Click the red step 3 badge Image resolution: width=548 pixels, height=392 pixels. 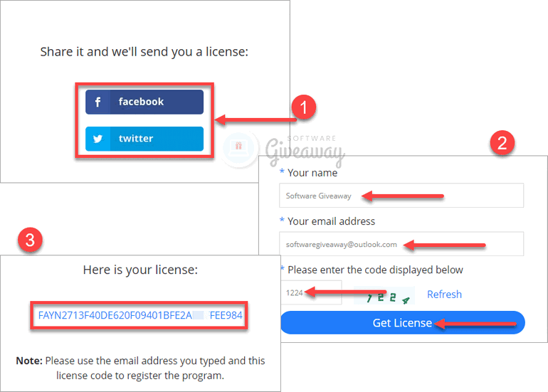(x=30, y=240)
